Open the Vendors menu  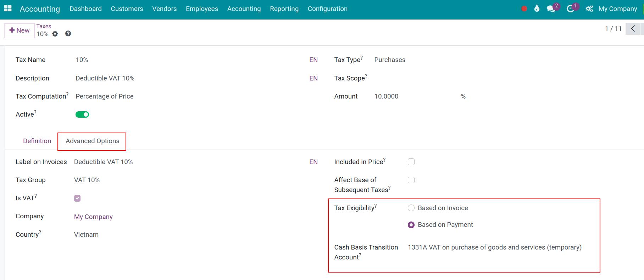pos(165,9)
